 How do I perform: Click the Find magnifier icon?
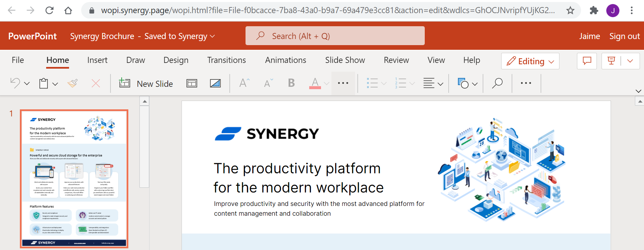tap(497, 83)
